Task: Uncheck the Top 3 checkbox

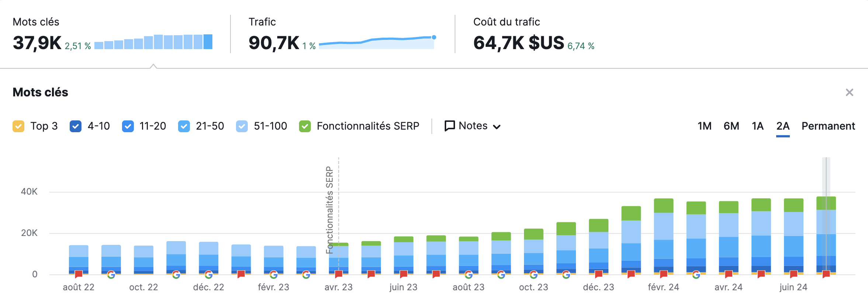Action: coord(18,126)
